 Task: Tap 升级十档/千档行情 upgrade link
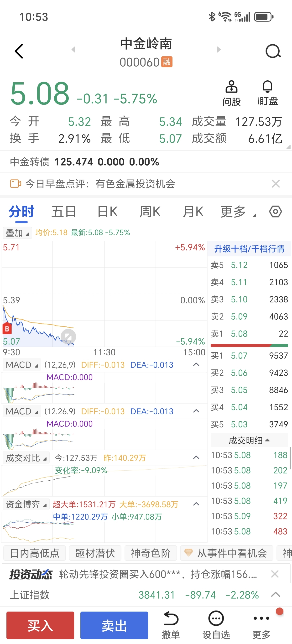click(x=249, y=249)
